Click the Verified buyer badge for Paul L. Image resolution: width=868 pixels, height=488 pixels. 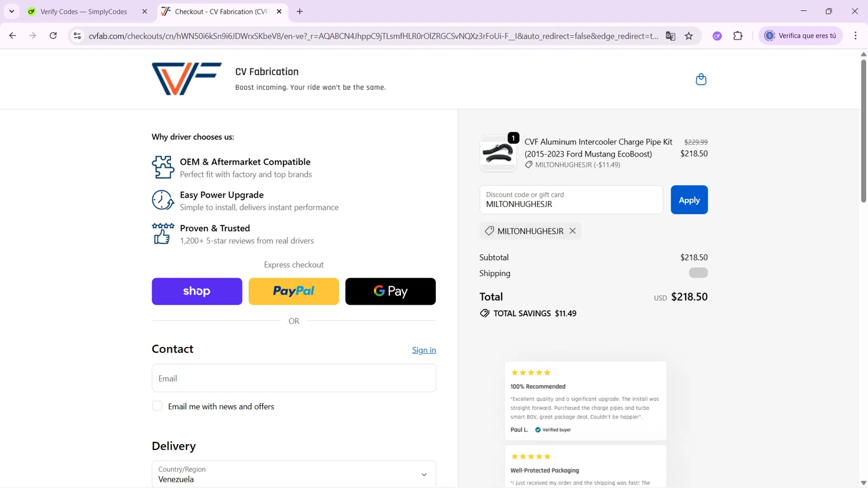point(553,430)
